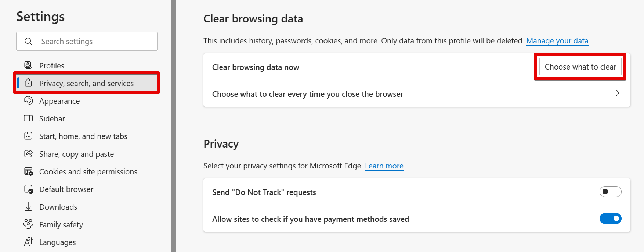Open Privacy, search, and services section
The height and width of the screenshot is (252, 644).
click(x=86, y=83)
